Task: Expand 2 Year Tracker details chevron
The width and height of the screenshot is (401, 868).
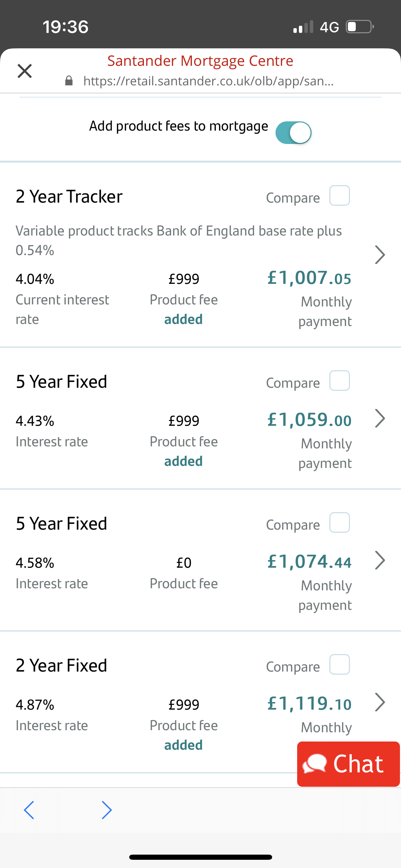Action: [x=380, y=255]
